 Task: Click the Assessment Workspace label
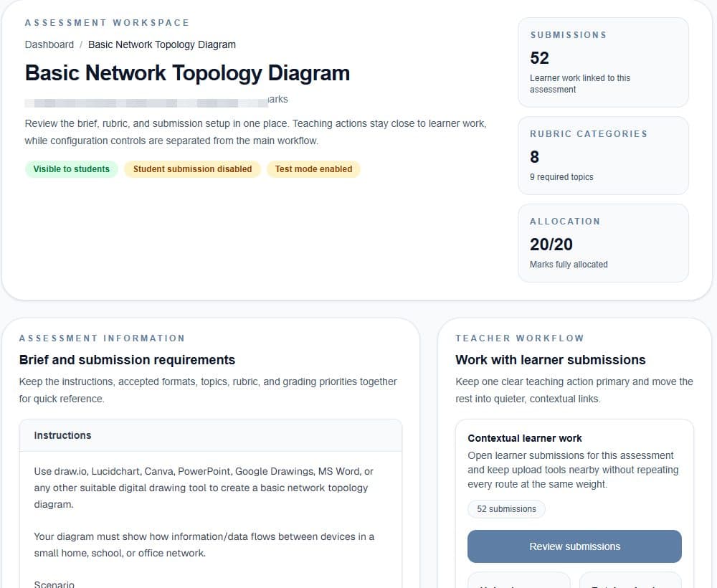tap(107, 23)
